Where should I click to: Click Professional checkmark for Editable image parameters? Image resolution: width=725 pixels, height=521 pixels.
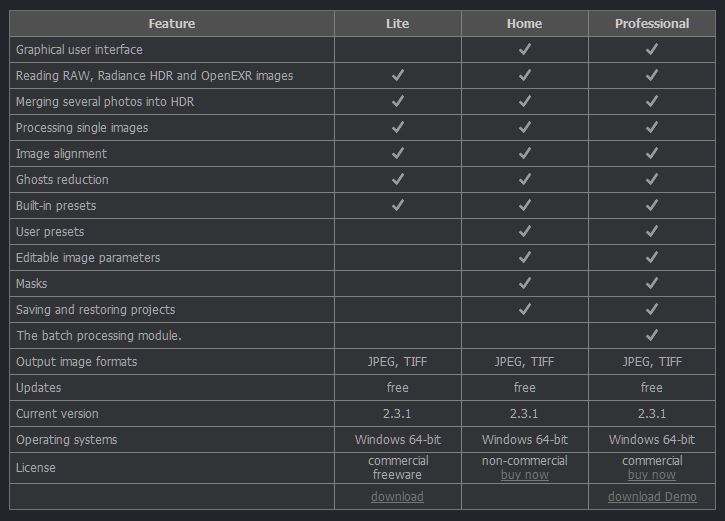coord(652,257)
